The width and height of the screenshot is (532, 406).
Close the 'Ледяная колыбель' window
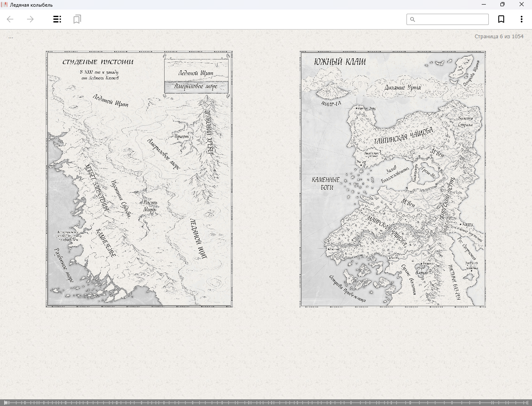(x=522, y=5)
